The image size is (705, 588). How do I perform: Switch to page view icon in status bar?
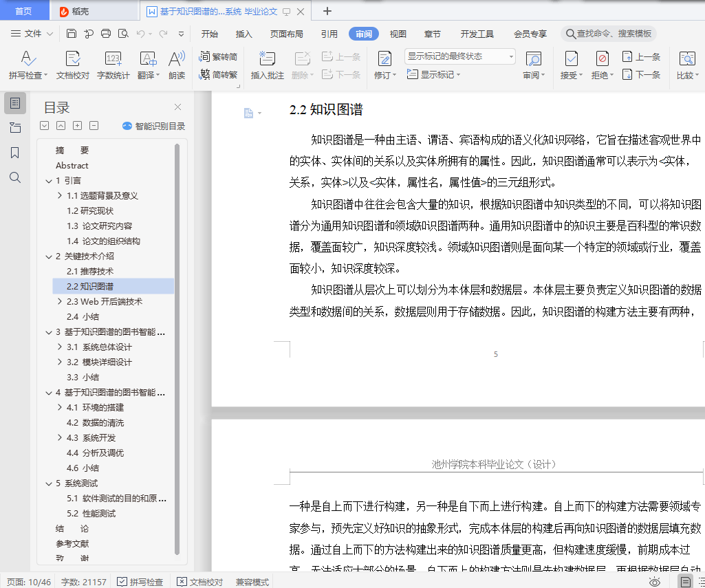tap(685, 582)
